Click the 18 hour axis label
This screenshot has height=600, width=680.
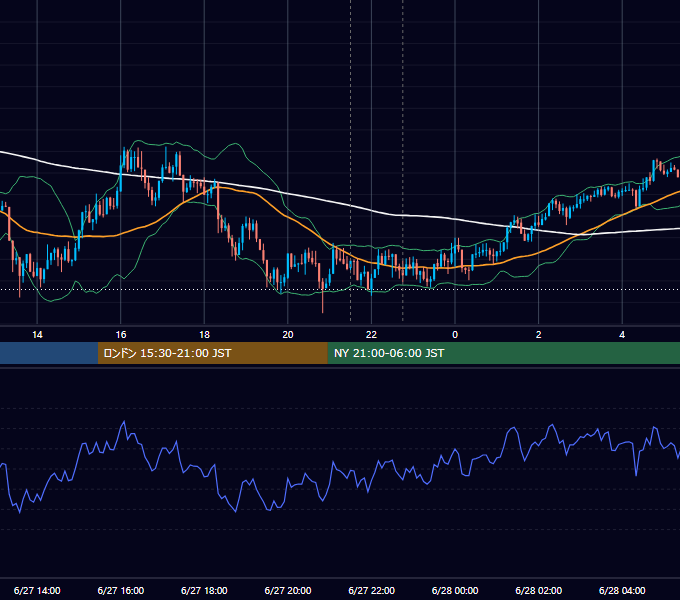[204, 335]
